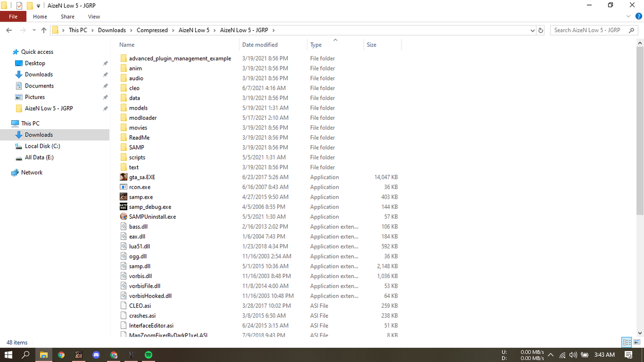Viewport: 644px width, 362px height.
Task: Select This PC in the navigation pane
Action: (30, 123)
